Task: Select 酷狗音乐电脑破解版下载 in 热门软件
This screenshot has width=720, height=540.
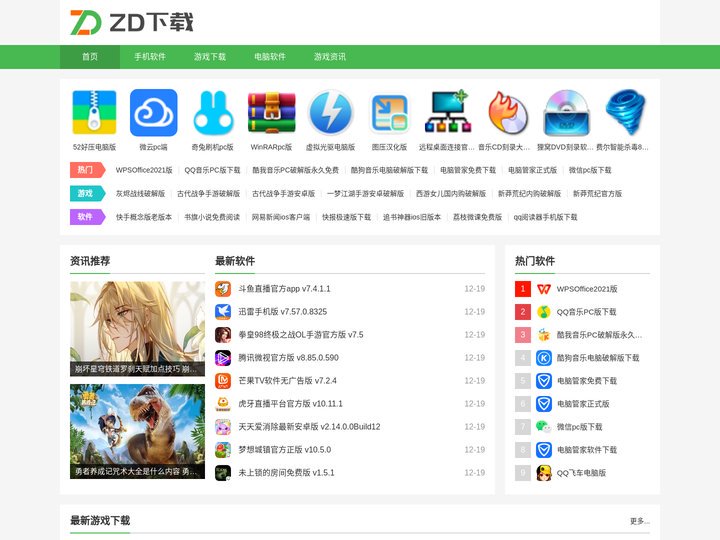Action: (x=598, y=358)
